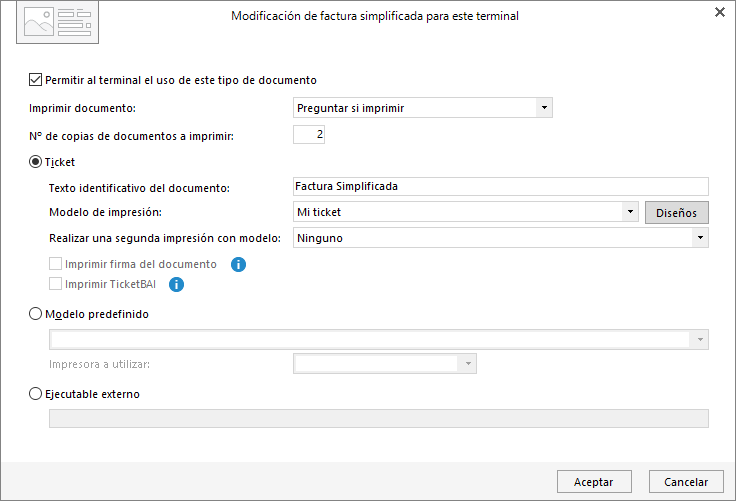Click the document layout icon in header
This screenshot has height=501, width=736.
point(58,22)
